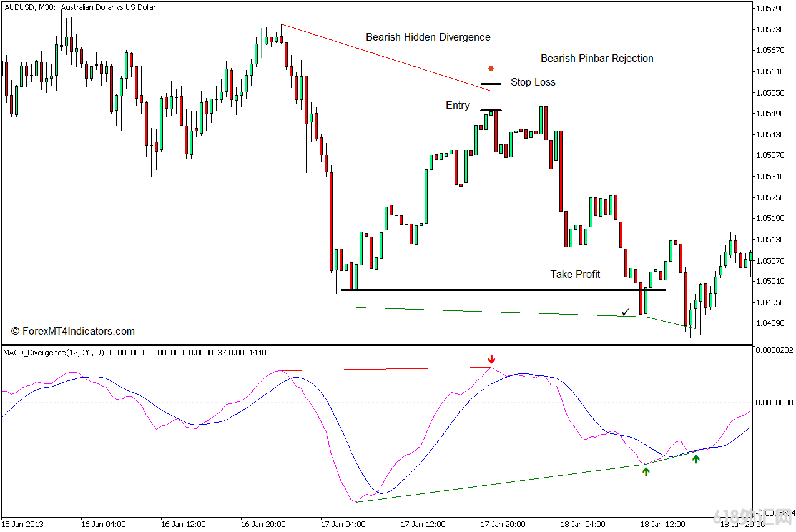Viewport: 796px width, 532px height.
Task: Click the MACD_Divergence(12, 26, 9) indicator label
Action: 54,353
